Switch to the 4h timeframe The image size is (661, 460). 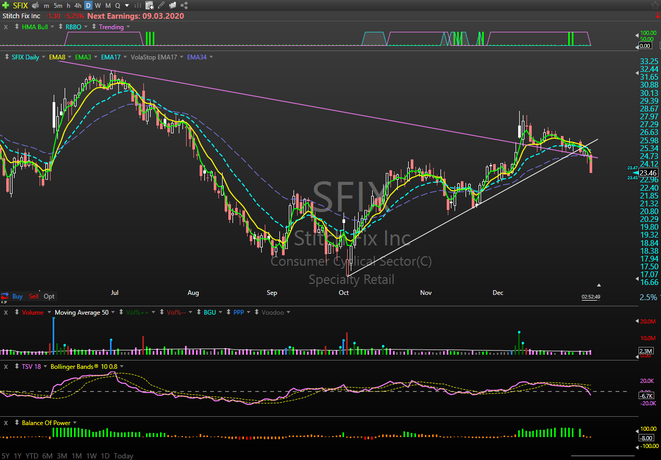[x=78, y=5]
